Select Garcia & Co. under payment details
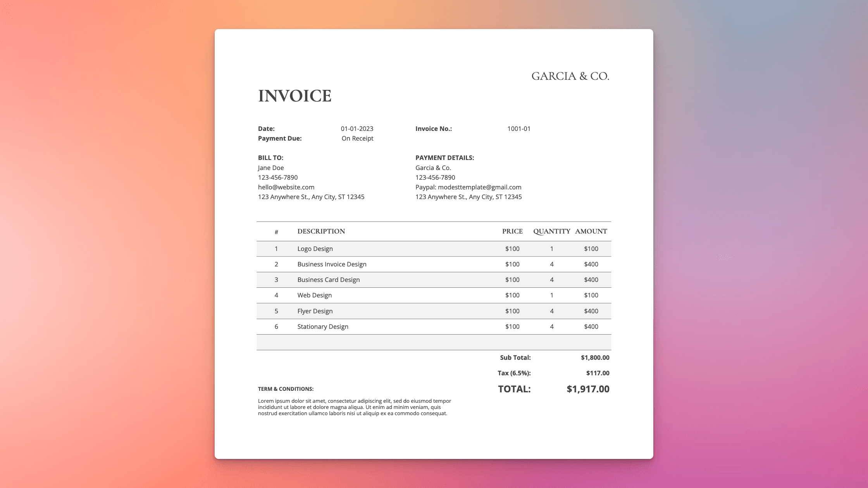Screen dimensions: 868x488 point(433,168)
